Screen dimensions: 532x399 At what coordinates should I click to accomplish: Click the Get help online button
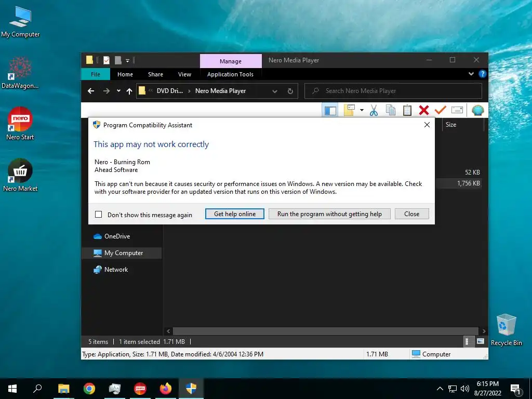tap(235, 214)
